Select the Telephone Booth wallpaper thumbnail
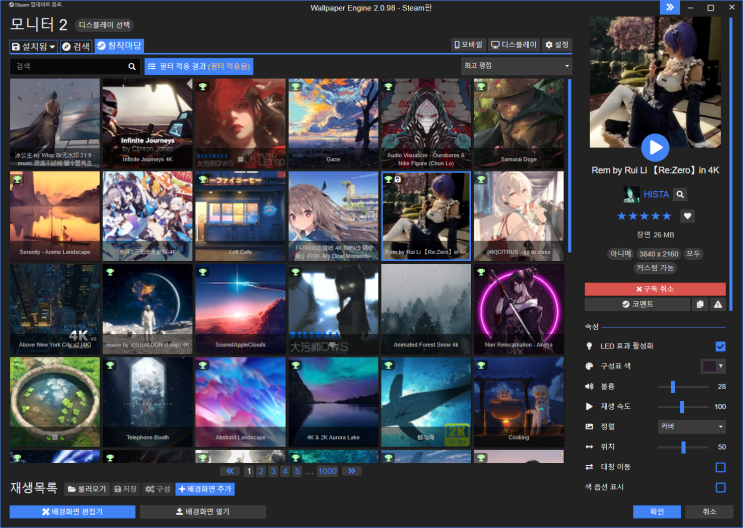The width and height of the screenshot is (743, 528). coord(147,402)
